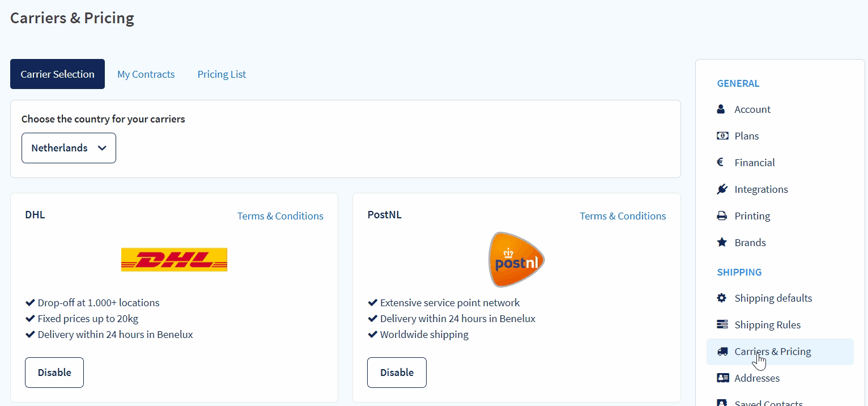Image resolution: width=868 pixels, height=406 pixels.
Task: Open the Addresses menu item
Action: pyautogui.click(x=757, y=378)
